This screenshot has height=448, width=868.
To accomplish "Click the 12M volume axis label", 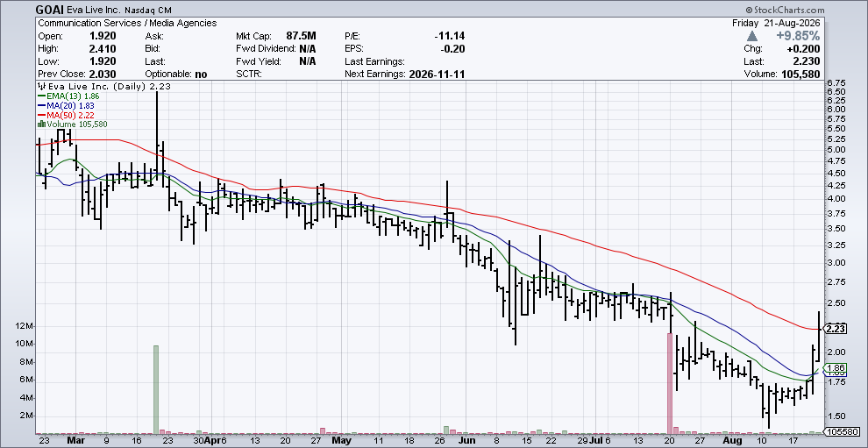I will 26,325.
